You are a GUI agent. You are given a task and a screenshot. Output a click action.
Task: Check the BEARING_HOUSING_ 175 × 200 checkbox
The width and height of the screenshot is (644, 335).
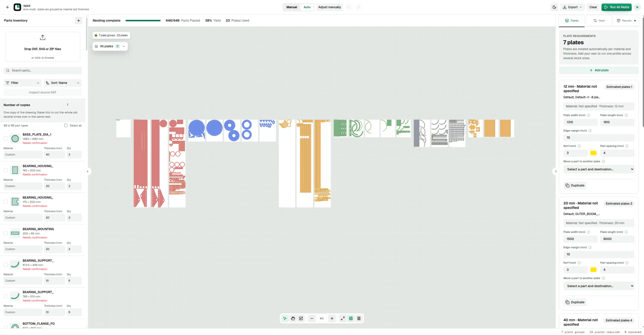(x=5, y=202)
